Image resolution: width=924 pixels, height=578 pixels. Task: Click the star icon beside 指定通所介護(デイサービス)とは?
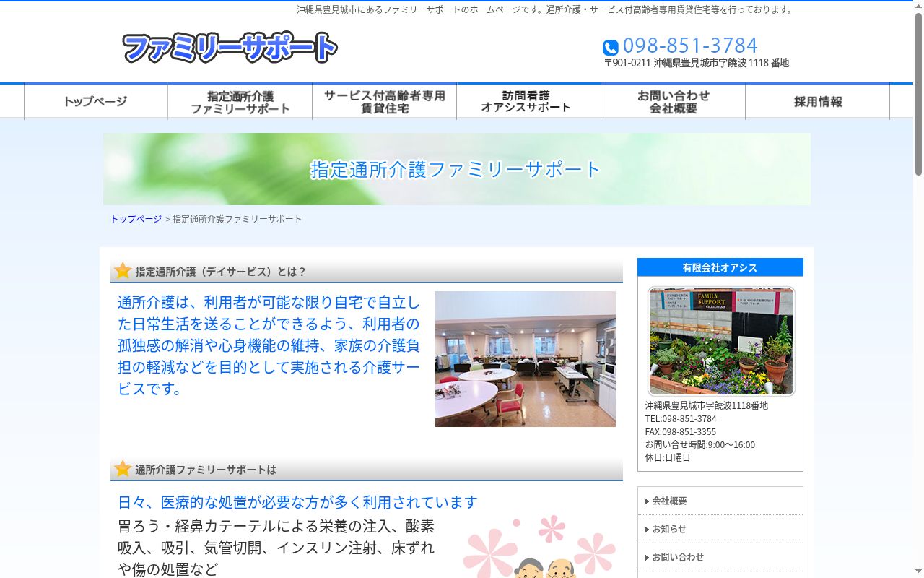click(x=123, y=271)
